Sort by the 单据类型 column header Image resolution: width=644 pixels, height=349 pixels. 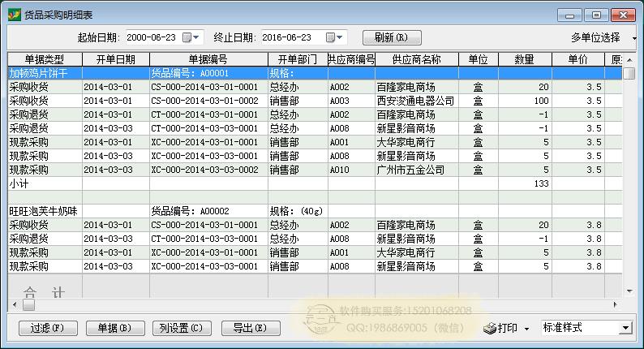[44, 59]
